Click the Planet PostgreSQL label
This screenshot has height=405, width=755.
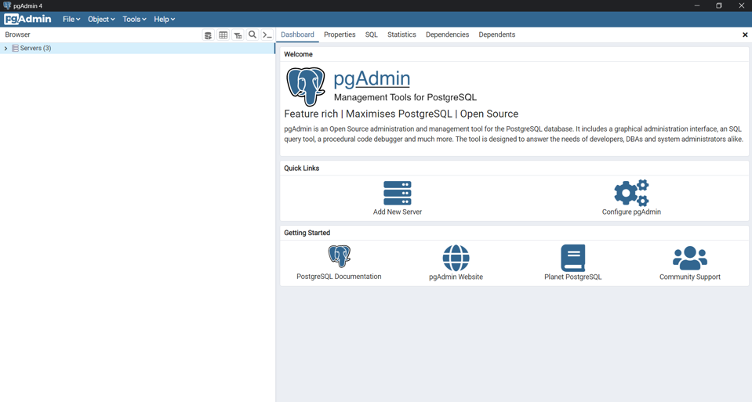[x=573, y=277]
